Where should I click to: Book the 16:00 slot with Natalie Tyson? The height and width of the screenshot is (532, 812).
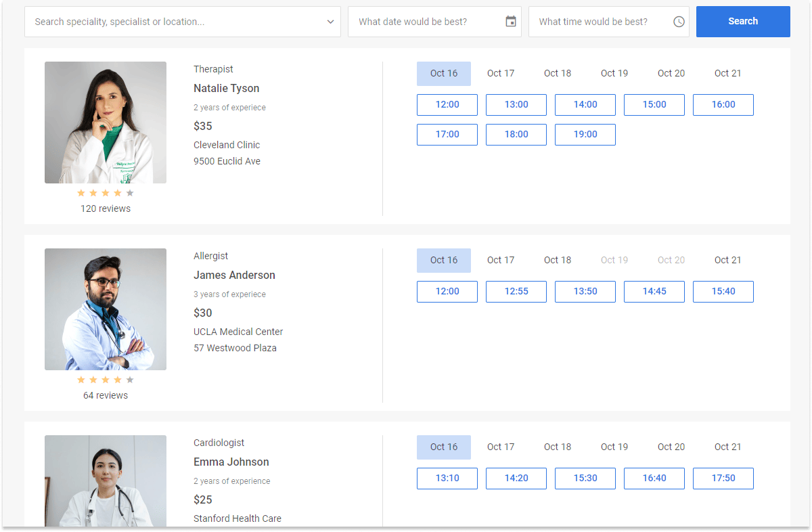pos(723,105)
